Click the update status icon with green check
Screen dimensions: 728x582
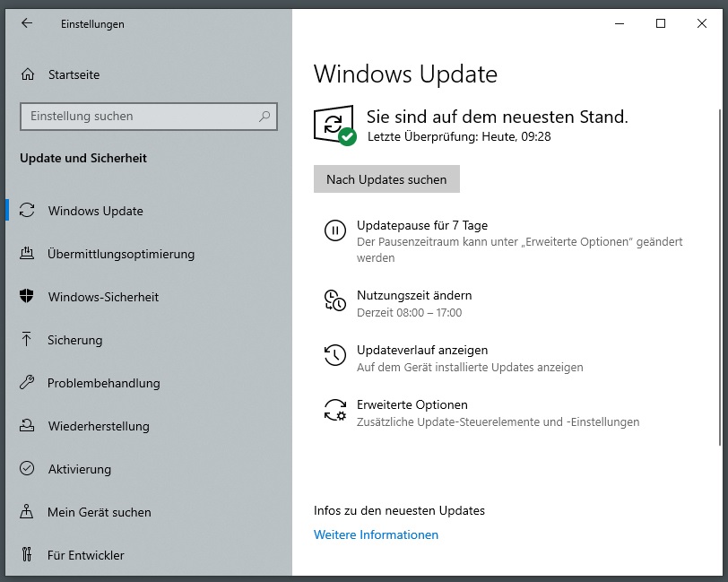click(x=334, y=126)
